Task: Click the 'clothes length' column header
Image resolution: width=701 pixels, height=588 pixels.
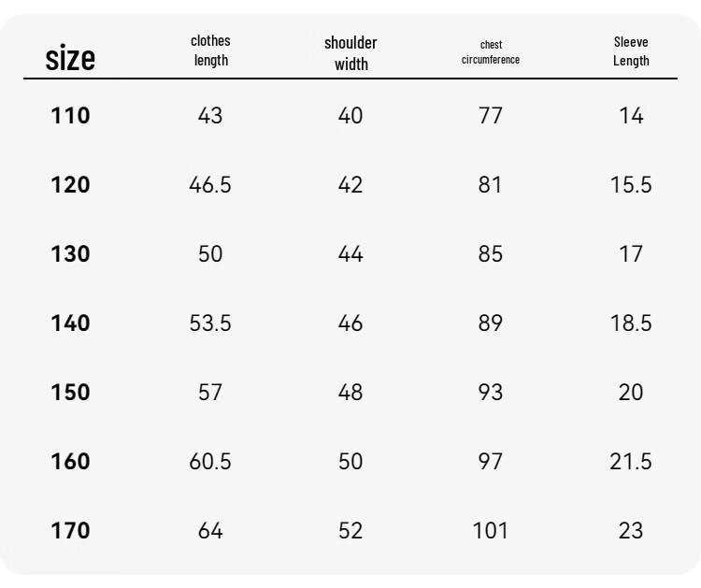Action: [210, 50]
